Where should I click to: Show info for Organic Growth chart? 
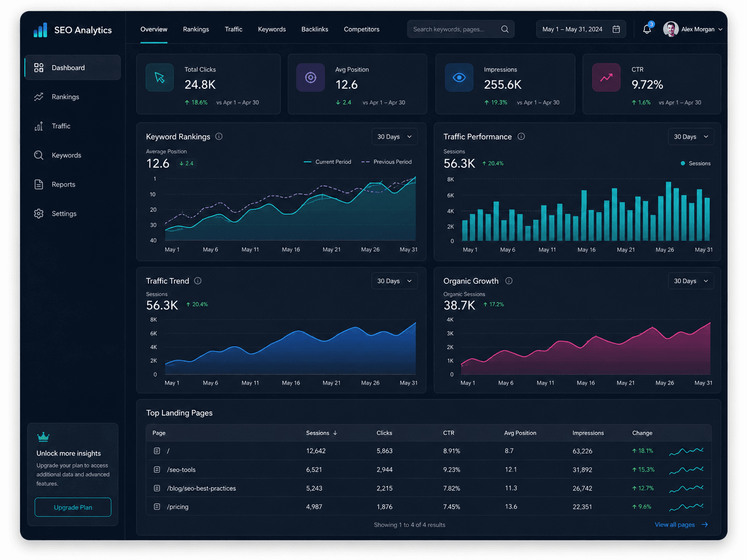click(509, 281)
